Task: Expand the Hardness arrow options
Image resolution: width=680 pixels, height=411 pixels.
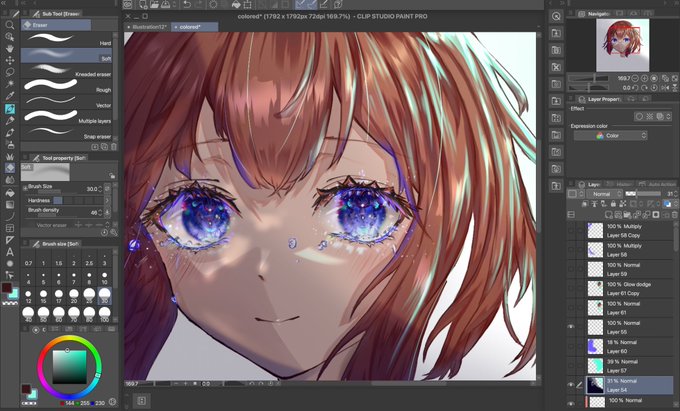Action: click(x=107, y=200)
